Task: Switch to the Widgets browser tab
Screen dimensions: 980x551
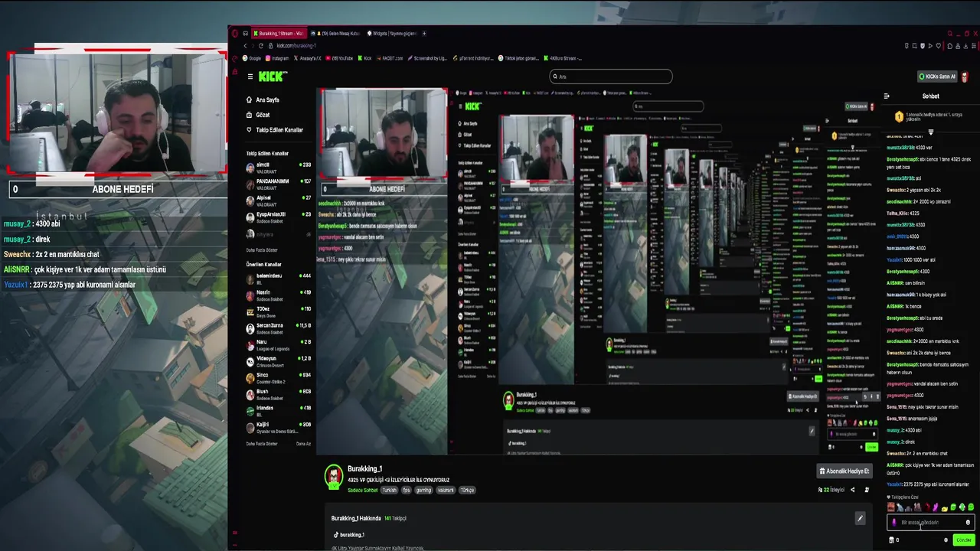Action: coord(391,34)
